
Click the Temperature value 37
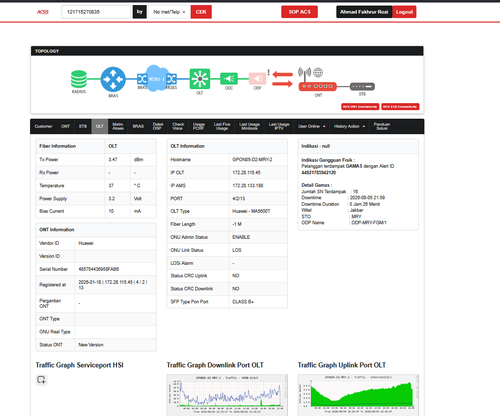111,186
